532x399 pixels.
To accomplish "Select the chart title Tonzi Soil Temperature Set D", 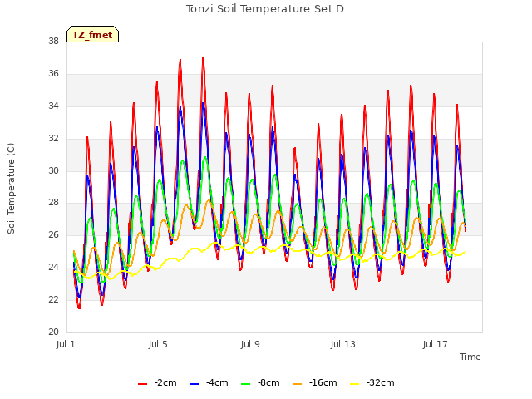I will coord(265,9).
